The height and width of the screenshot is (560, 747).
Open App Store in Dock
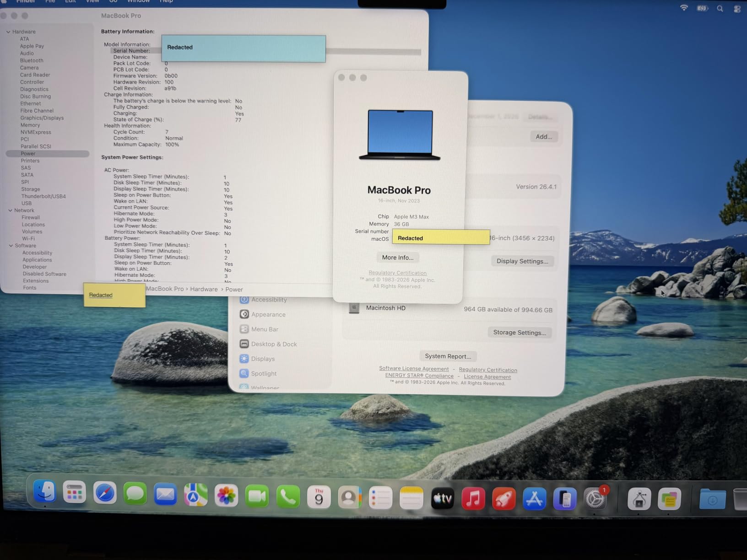[x=534, y=498]
